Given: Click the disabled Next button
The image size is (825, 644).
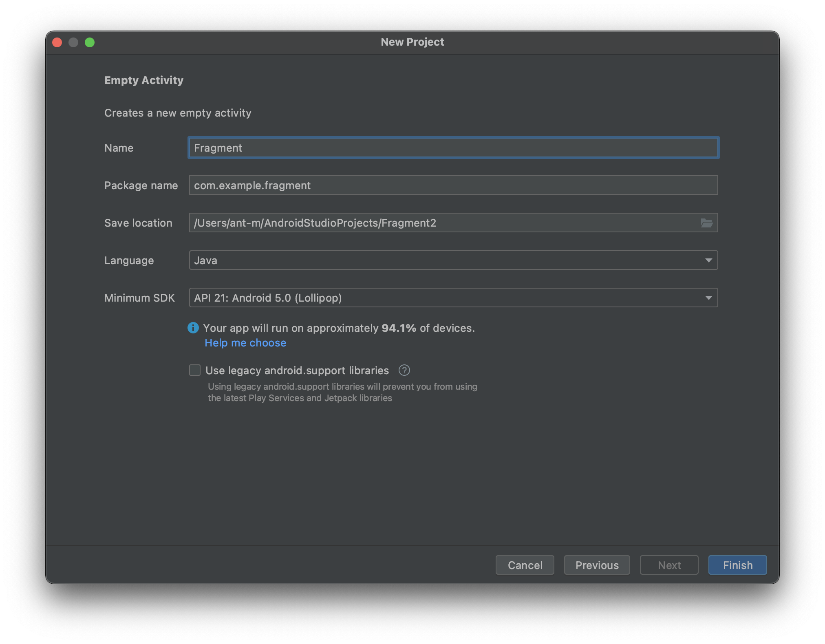Looking at the screenshot, I should tap(669, 565).
